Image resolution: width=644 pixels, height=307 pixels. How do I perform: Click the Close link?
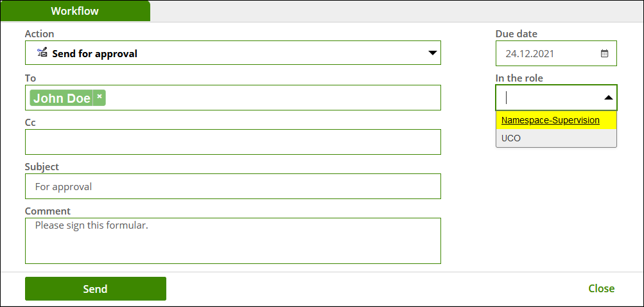click(x=601, y=288)
